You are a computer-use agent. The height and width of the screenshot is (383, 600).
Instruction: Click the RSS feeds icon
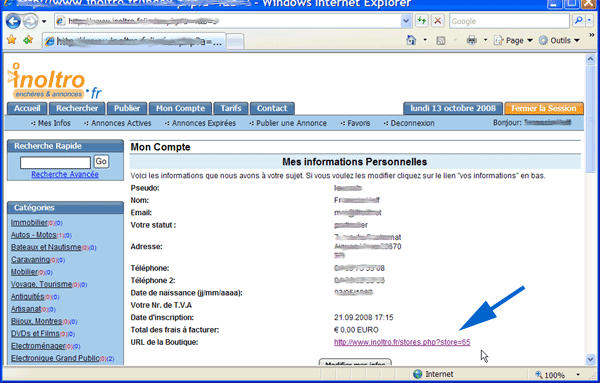[441, 41]
